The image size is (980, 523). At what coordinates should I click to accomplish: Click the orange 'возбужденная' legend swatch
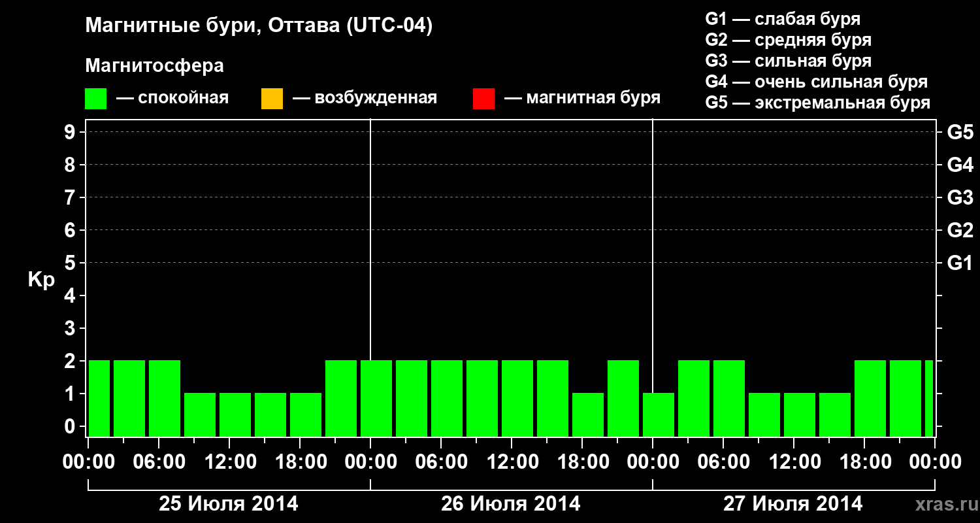point(272,99)
